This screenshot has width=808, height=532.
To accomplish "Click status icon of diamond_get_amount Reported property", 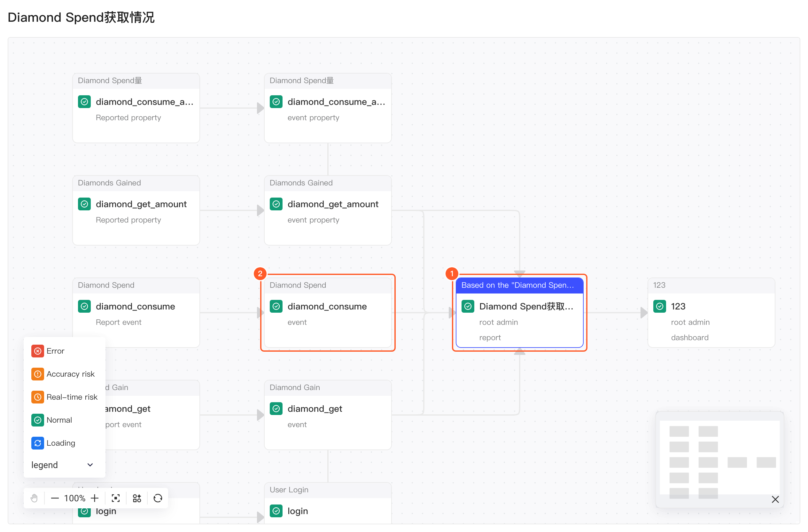I will 84,204.
